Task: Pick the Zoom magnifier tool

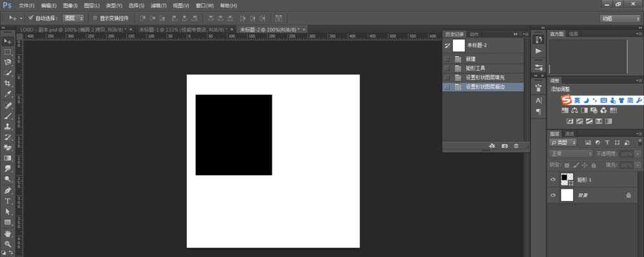Action: (7, 243)
